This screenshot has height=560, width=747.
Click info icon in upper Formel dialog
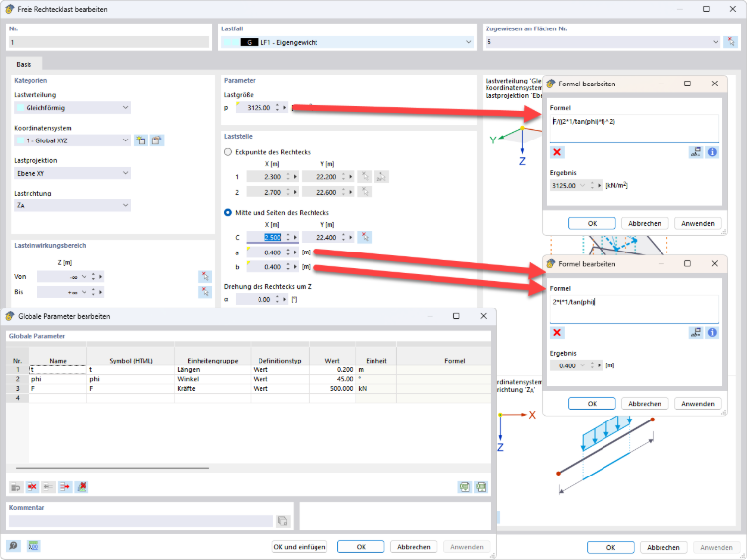[x=712, y=152]
